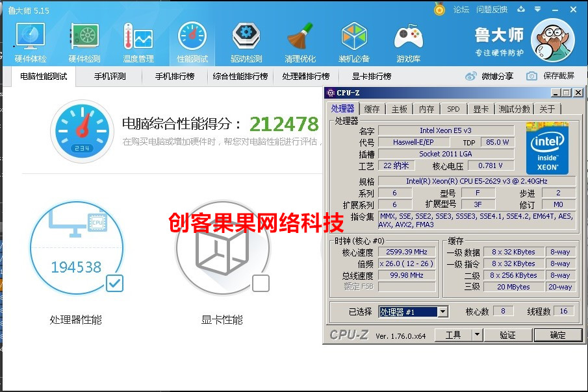Open the 问题反馈 feedback link
Viewport: 588px width, 392px height.
point(492,10)
